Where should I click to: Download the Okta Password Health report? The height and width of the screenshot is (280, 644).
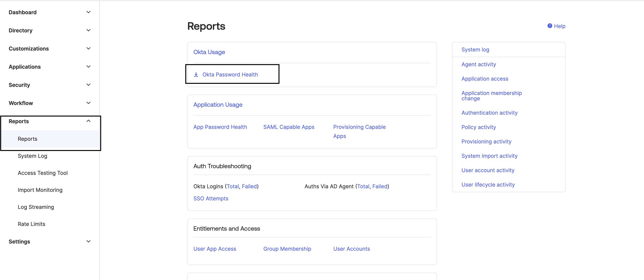(x=230, y=75)
